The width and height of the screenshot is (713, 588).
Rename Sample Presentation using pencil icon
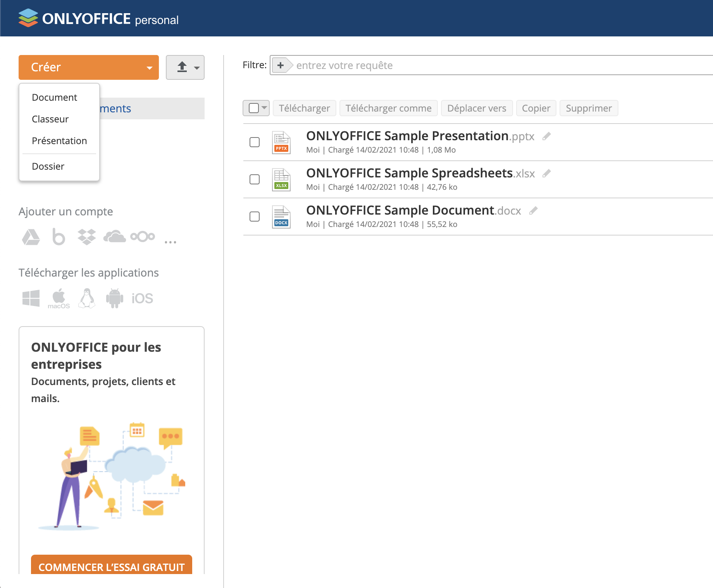click(x=546, y=136)
